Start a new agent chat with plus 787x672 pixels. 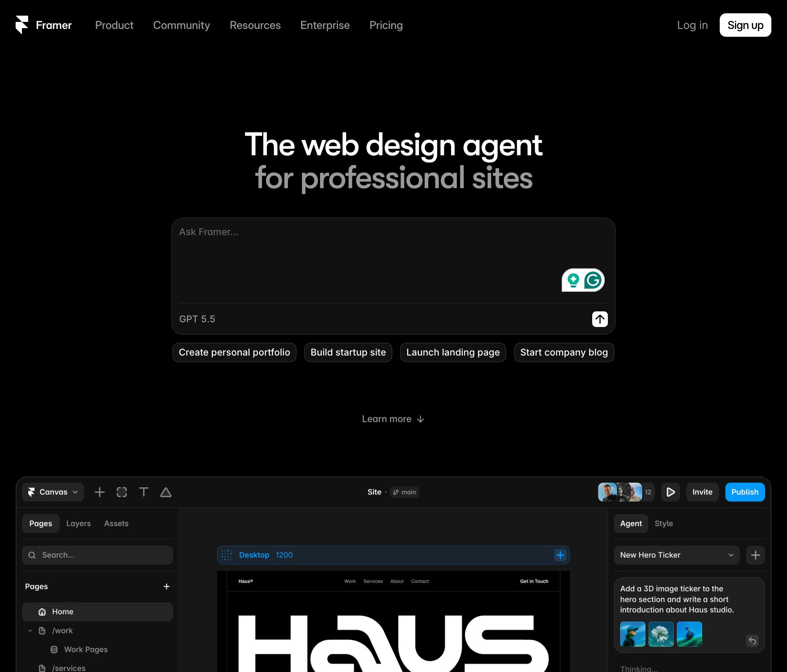755,555
